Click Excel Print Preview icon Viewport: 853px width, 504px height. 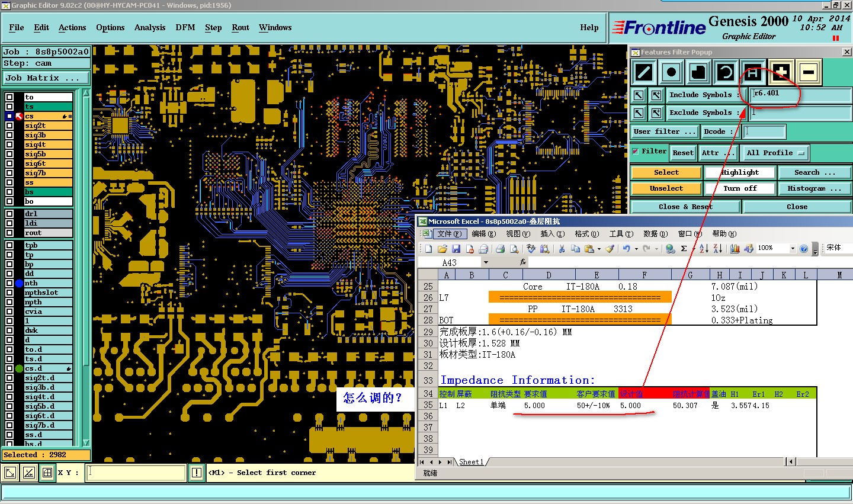point(514,249)
